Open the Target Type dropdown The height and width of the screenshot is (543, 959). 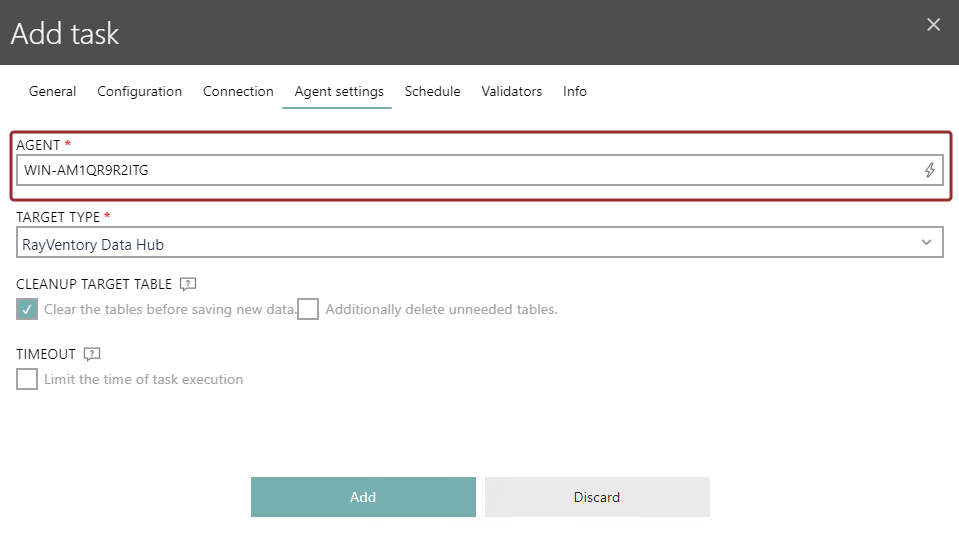(x=480, y=243)
